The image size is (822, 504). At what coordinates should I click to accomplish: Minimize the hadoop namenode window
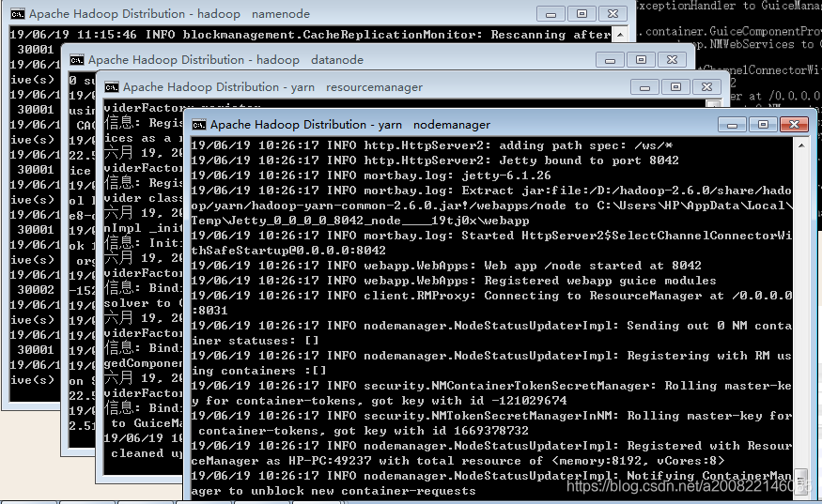(x=551, y=14)
